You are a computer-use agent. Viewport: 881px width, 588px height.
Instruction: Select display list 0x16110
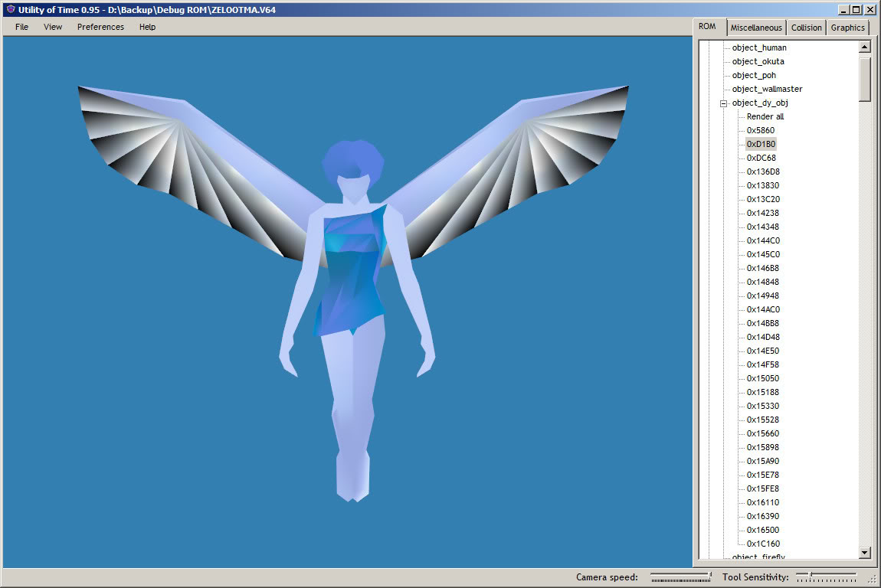[x=763, y=502]
